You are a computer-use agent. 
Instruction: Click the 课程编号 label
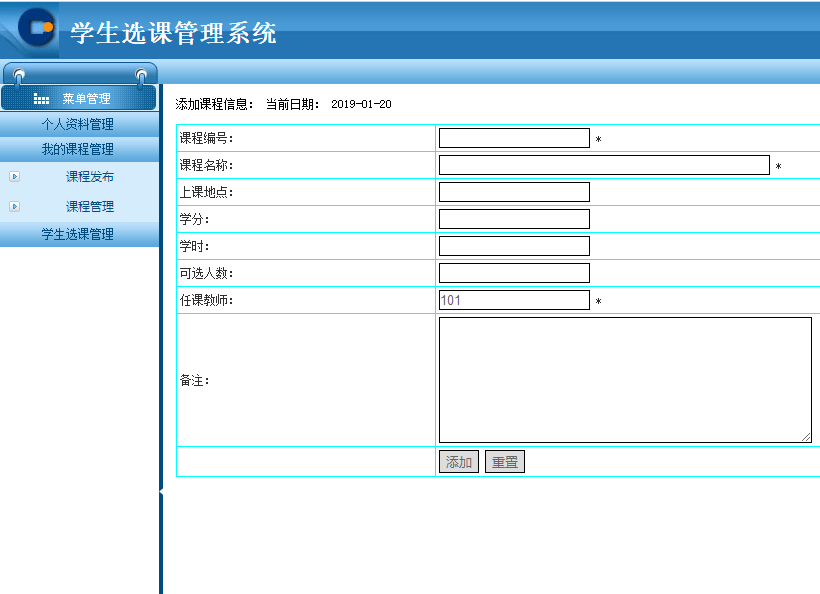tap(206, 139)
